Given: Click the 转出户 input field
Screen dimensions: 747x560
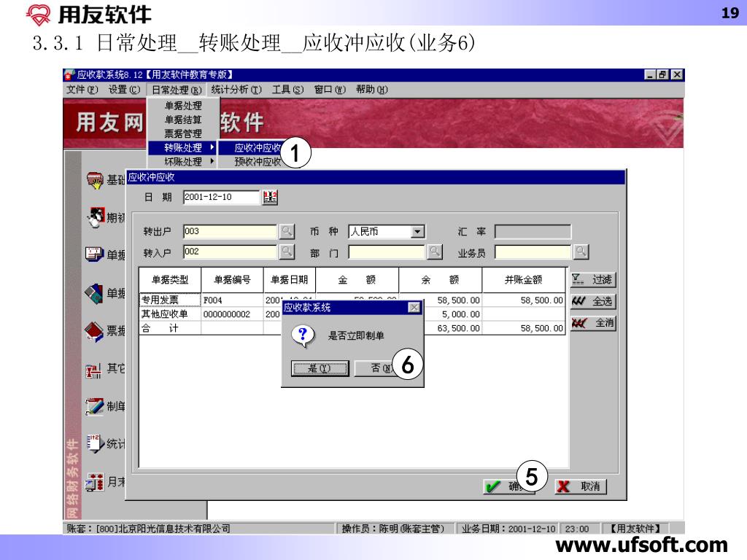Looking at the screenshot, I should point(230,231).
